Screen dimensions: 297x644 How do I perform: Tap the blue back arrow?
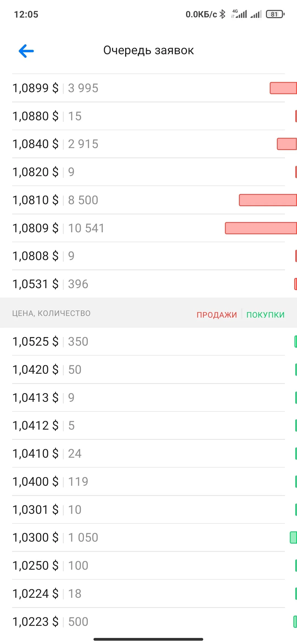coord(26,51)
